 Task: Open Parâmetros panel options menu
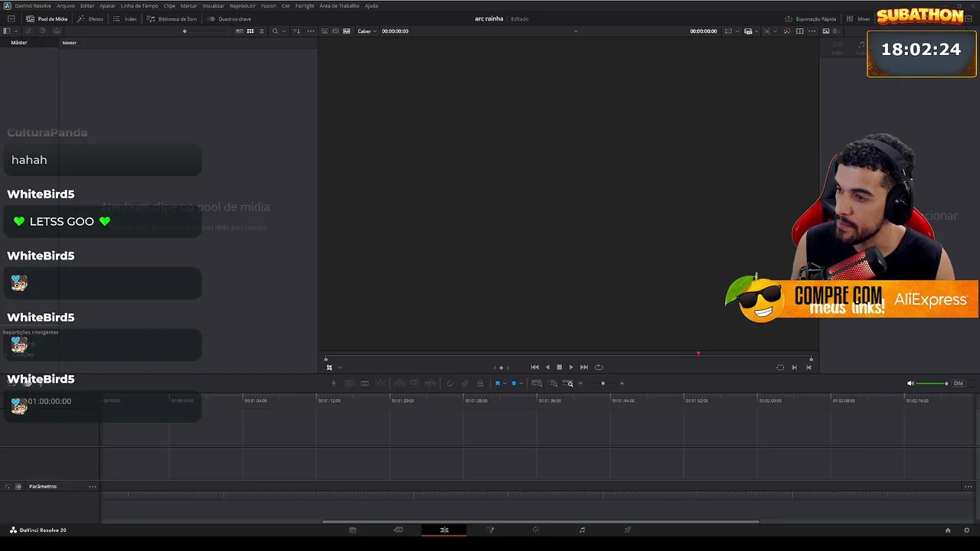(x=93, y=487)
